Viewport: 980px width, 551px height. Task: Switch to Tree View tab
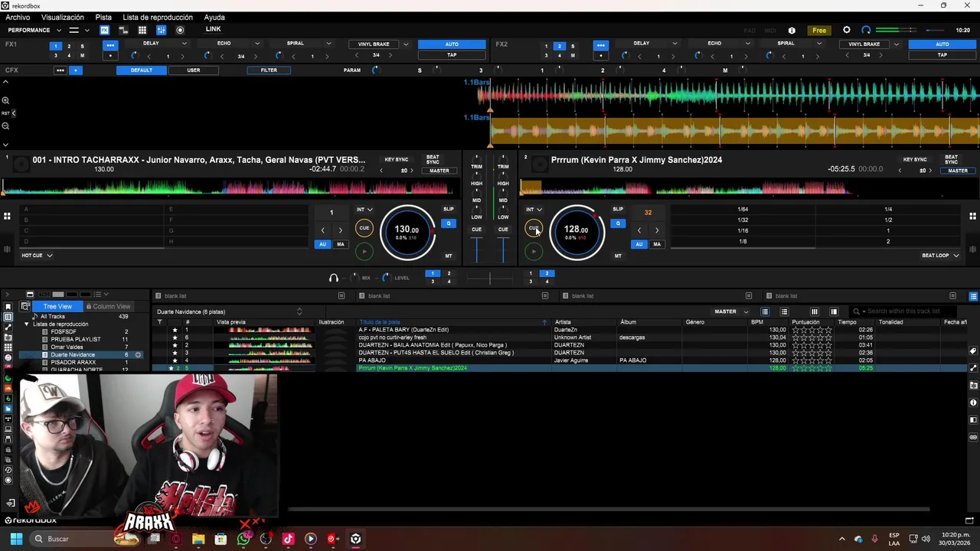[x=57, y=306]
